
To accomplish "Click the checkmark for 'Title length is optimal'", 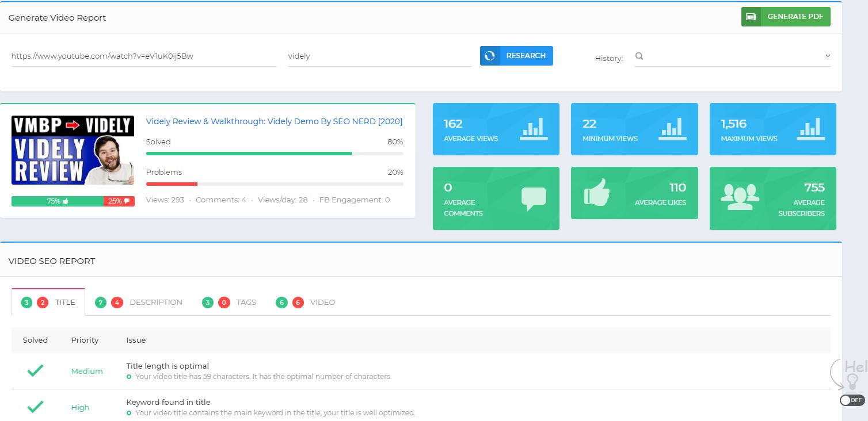I will (35, 371).
